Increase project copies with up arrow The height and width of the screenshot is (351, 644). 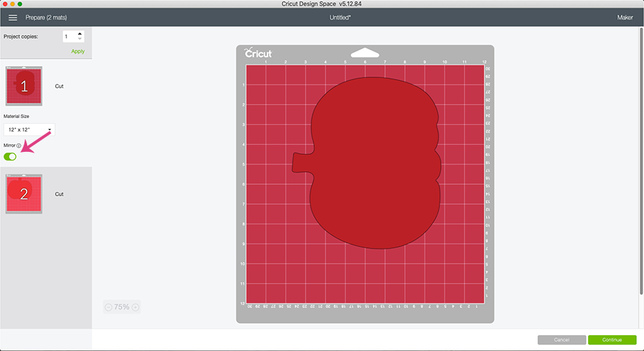click(79, 33)
